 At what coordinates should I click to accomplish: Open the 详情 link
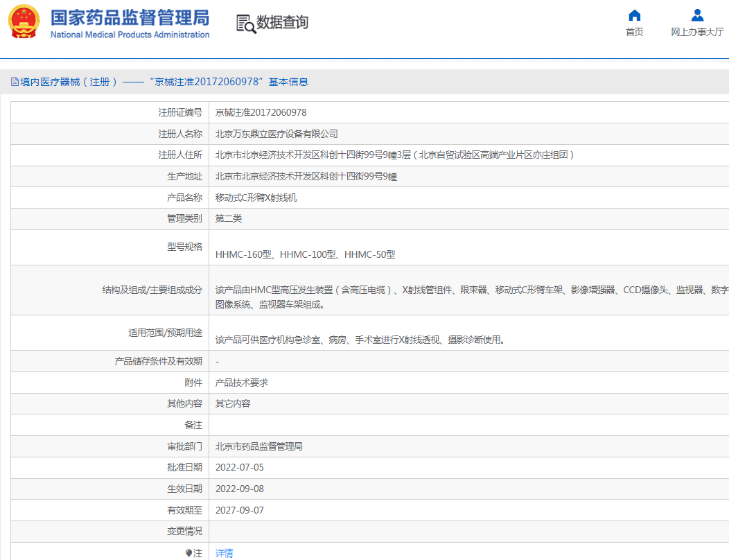(x=224, y=553)
